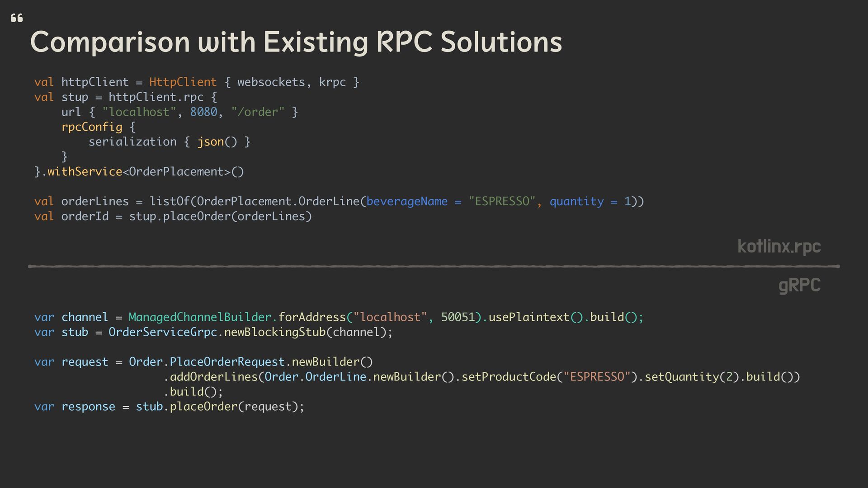
Task: Click stup.placeOrder(orderLines) call
Action: point(220,216)
